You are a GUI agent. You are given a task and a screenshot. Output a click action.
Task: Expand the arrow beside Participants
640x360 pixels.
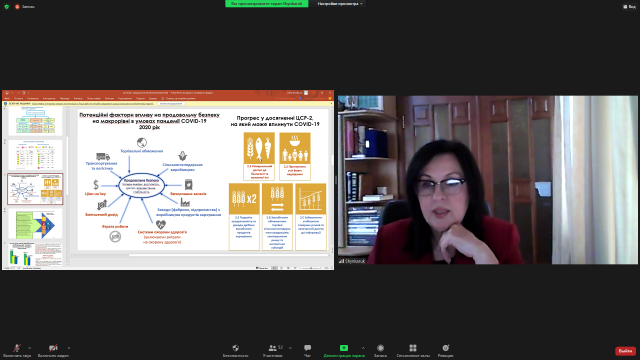(290, 348)
